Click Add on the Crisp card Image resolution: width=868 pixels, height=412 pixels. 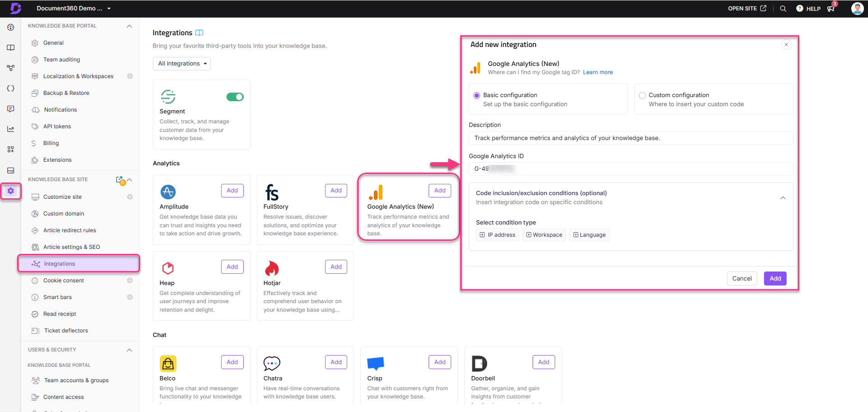pyautogui.click(x=440, y=362)
